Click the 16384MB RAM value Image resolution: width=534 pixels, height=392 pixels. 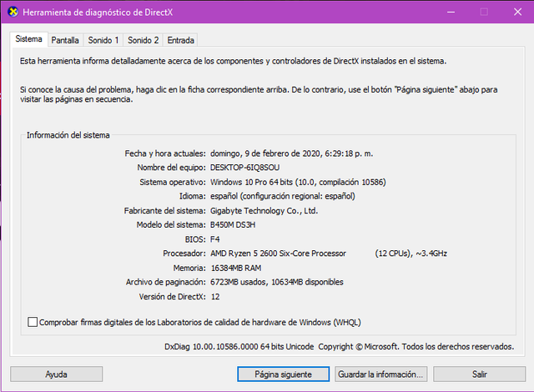236,268
